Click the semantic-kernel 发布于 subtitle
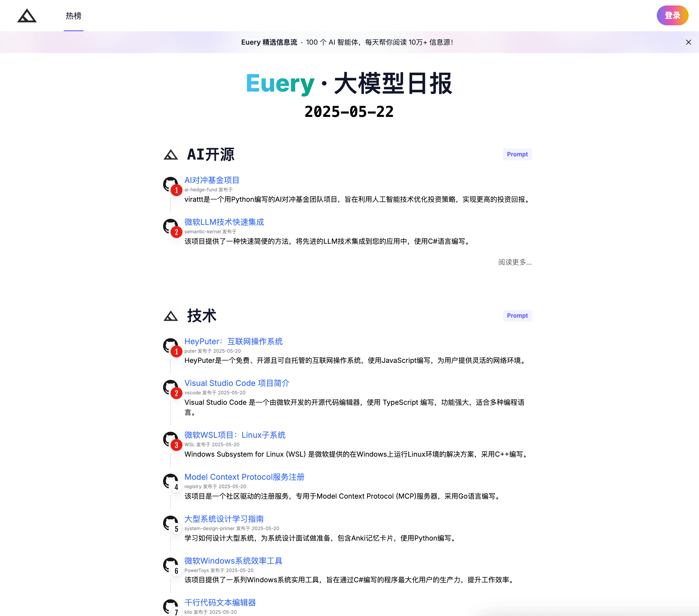Viewport: 699px width, 616px height. (x=210, y=232)
